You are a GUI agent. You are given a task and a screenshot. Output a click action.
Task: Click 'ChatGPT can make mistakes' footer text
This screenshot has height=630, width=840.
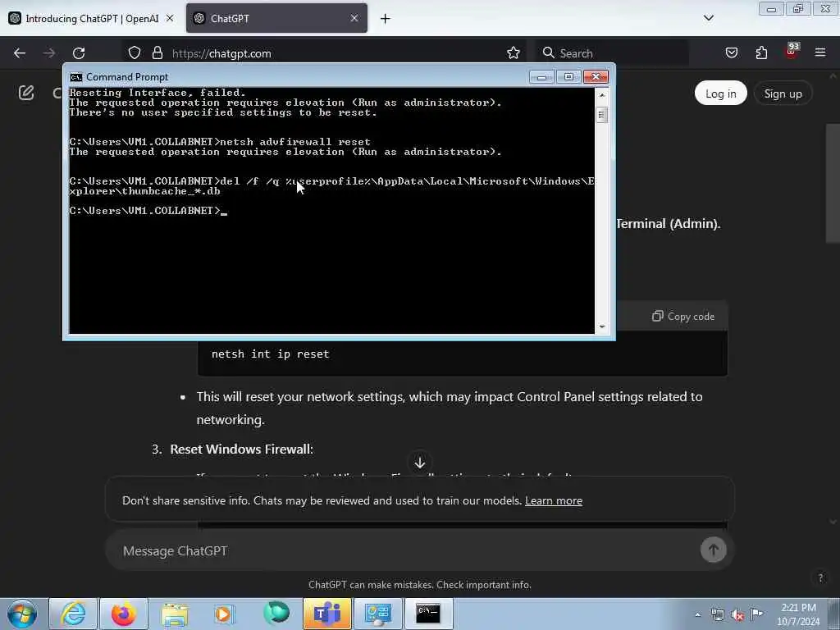(x=419, y=585)
